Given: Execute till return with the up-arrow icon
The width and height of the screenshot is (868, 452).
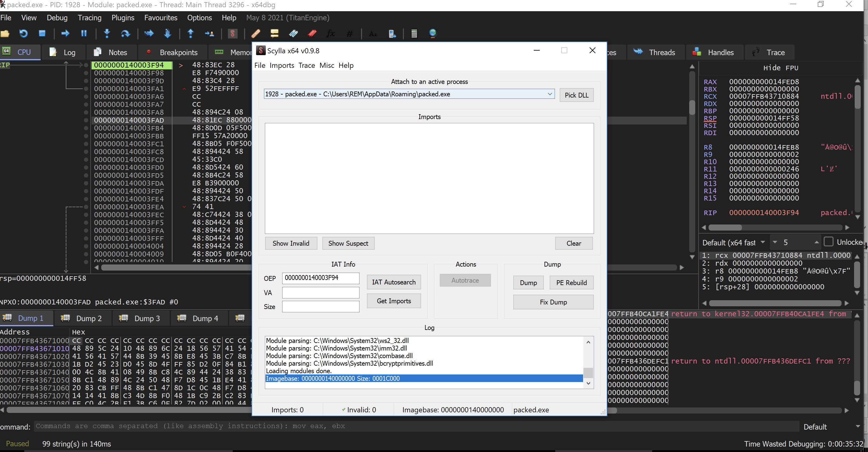Looking at the screenshot, I should tap(191, 33).
